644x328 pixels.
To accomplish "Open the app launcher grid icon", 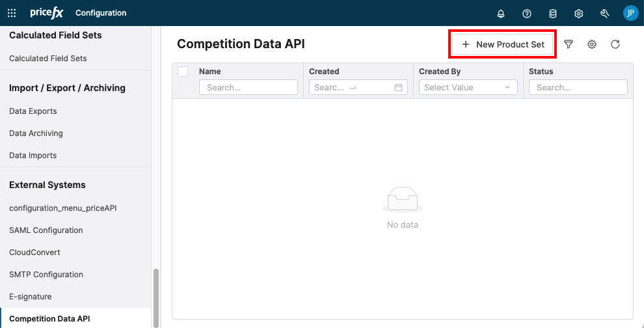I will pyautogui.click(x=12, y=13).
